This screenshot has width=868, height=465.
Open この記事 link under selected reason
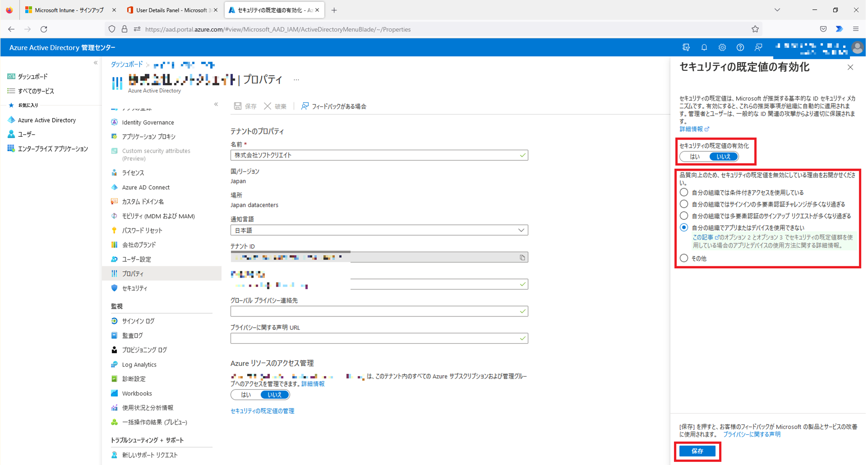pos(706,237)
